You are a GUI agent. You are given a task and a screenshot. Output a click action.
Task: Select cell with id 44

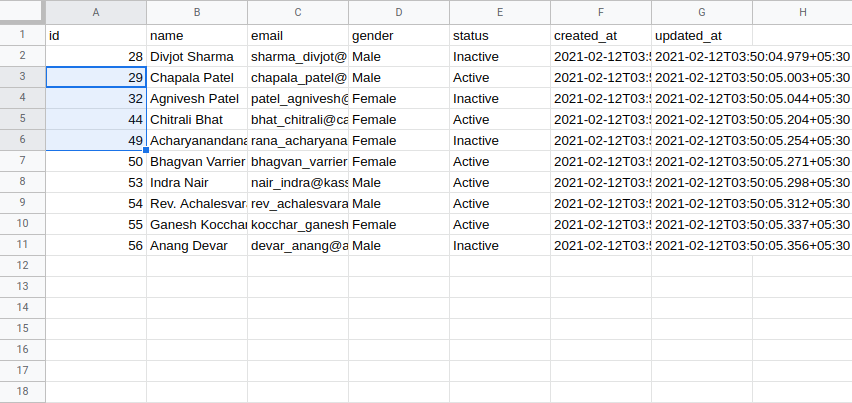point(96,119)
